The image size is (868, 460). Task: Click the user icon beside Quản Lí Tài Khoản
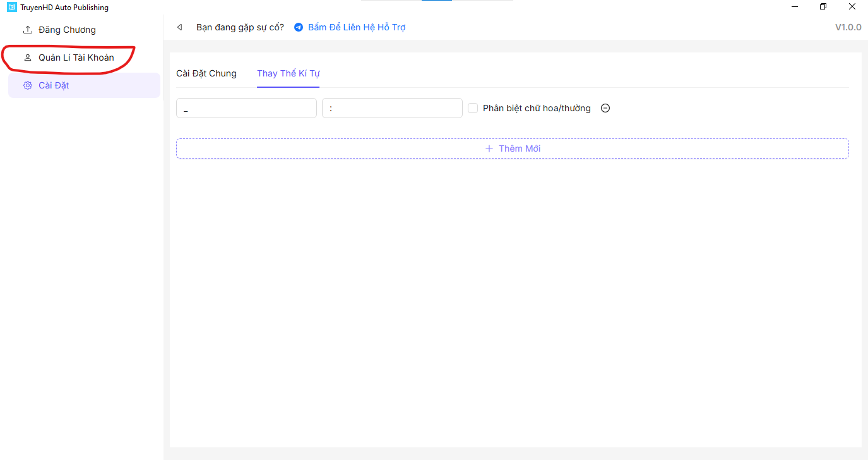click(28, 57)
